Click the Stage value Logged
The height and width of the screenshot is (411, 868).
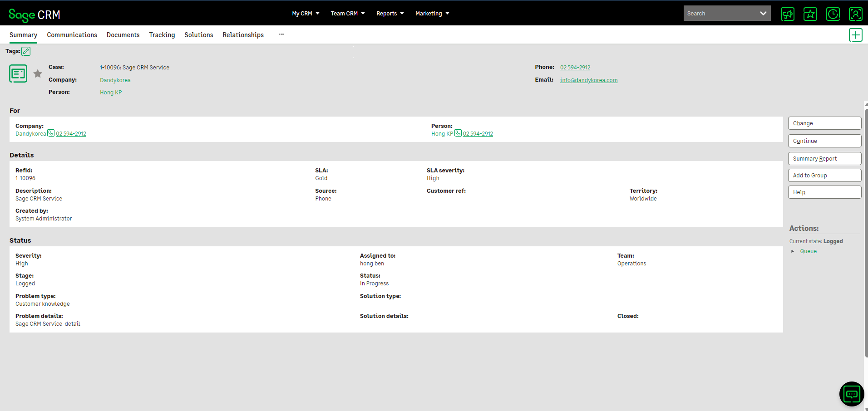coord(25,284)
